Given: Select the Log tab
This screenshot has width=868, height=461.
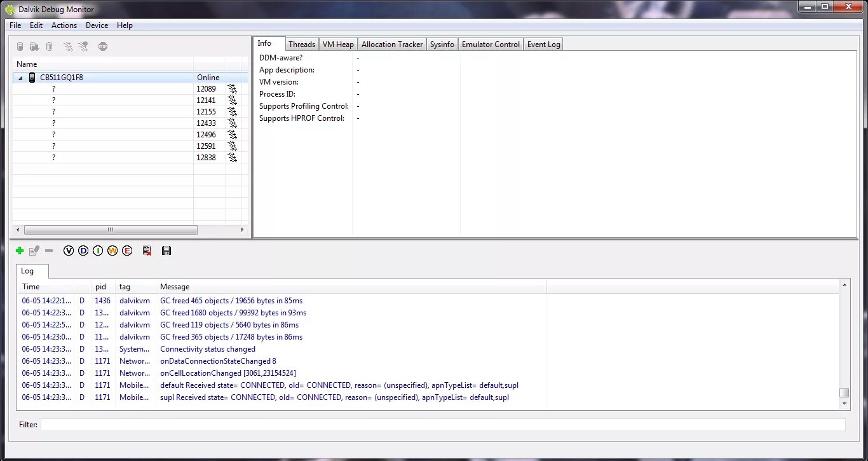Looking at the screenshot, I should point(32,271).
